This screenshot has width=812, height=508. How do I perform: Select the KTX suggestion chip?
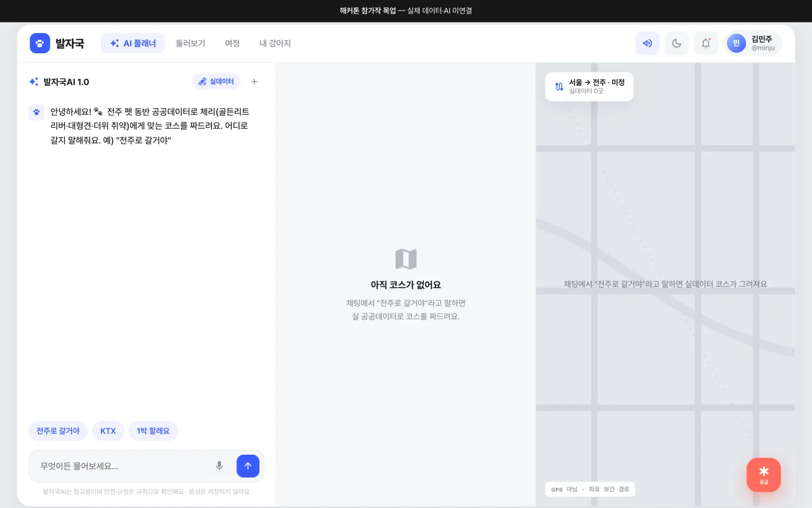[108, 431]
